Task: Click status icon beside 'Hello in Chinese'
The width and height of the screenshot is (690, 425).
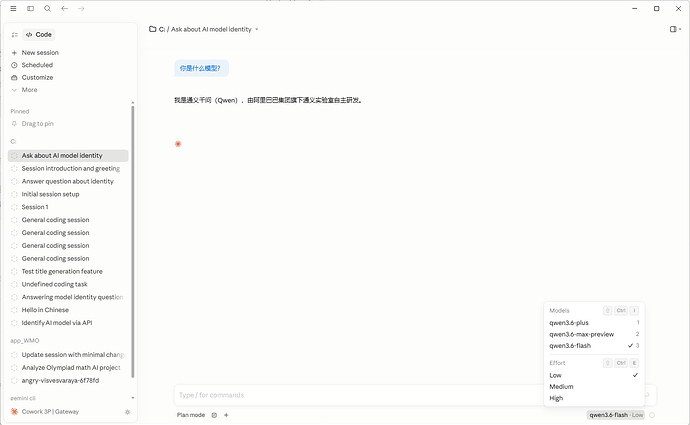Action: 14,310
